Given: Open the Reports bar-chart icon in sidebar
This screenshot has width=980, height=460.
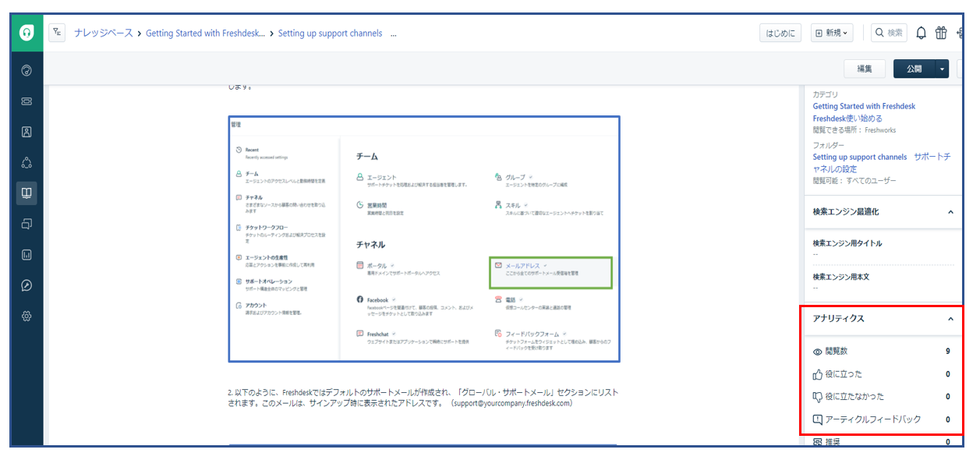Looking at the screenshot, I should pos(27,254).
